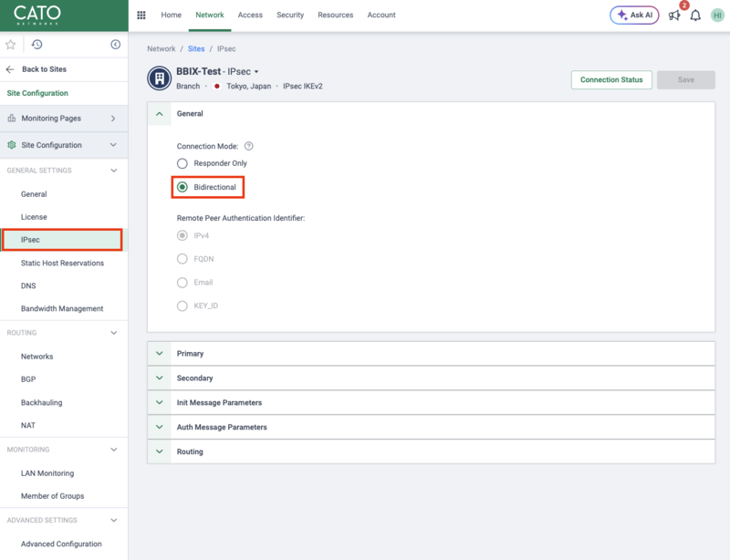Open the BBIX-Test IPsec title dropdown
This screenshot has width=730, height=560.
coord(256,72)
